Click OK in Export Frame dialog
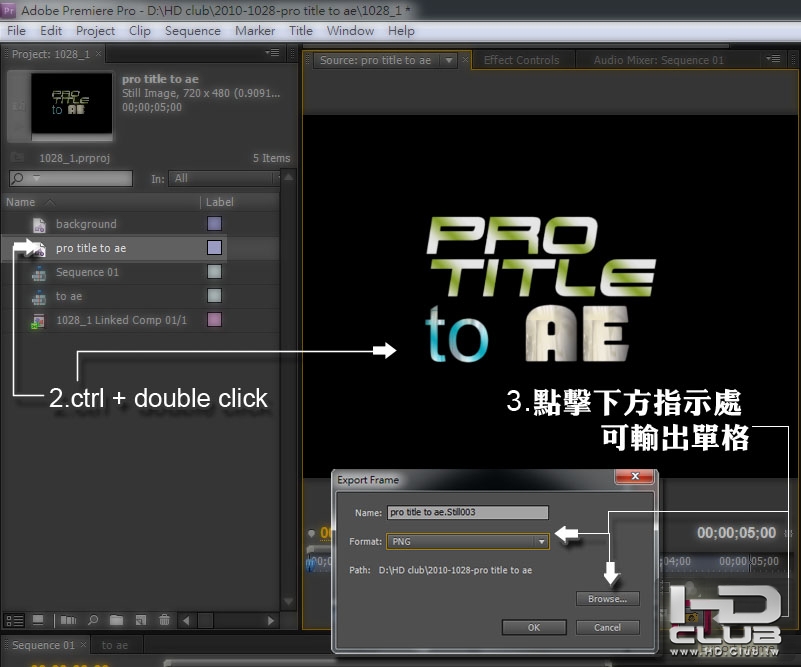Image resolution: width=801 pixels, height=667 pixels. click(x=534, y=627)
